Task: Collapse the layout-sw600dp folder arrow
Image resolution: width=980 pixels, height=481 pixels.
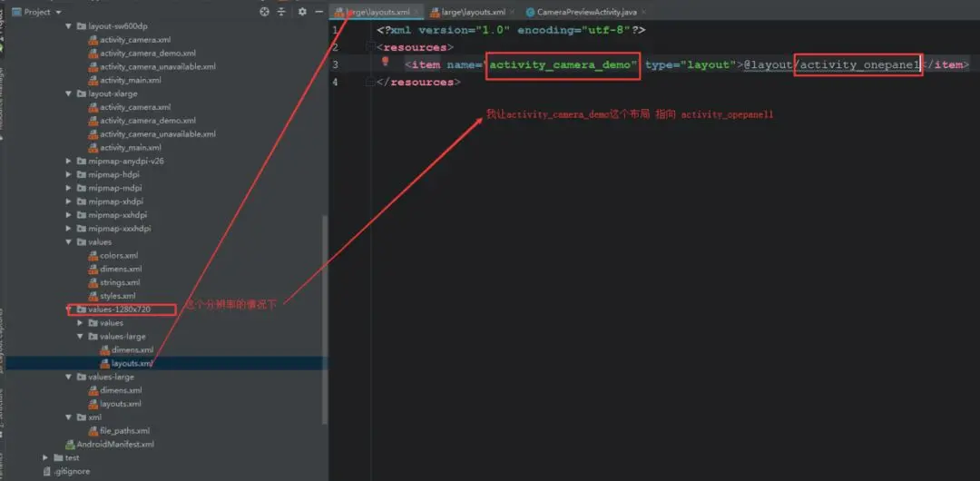Action: coord(69,26)
